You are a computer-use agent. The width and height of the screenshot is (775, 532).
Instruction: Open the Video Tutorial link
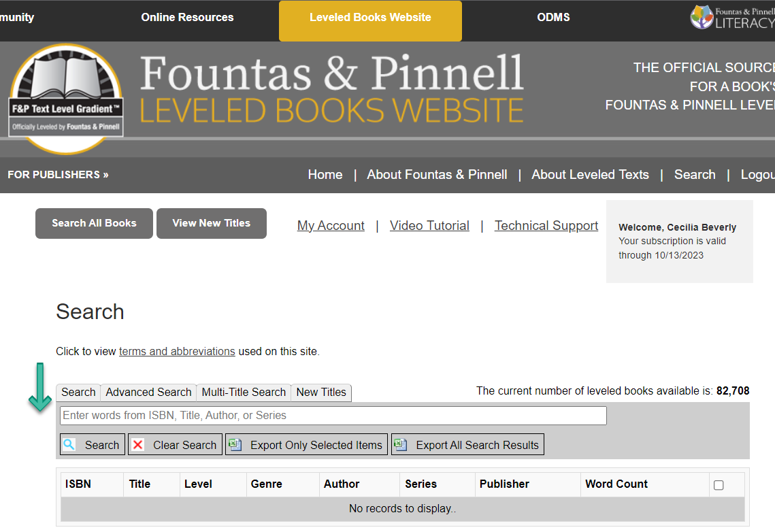(429, 226)
